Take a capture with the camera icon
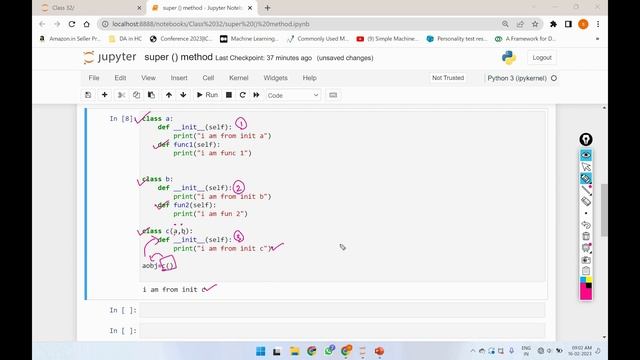This screenshot has height=360, width=640. point(586,260)
